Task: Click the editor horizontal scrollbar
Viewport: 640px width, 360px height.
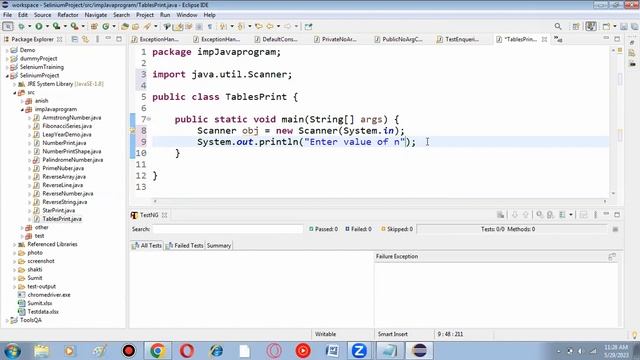Action: click(x=380, y=201)
